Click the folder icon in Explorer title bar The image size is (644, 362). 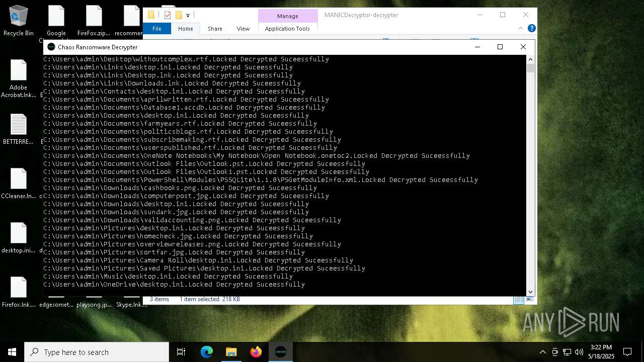pyautogui.click(x=151, y=15)
